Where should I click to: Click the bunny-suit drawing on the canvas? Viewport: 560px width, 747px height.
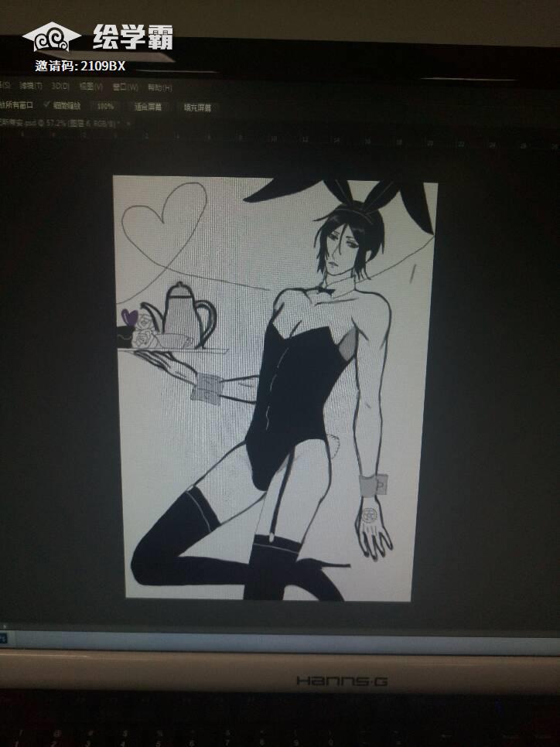(x=275, y=388)
